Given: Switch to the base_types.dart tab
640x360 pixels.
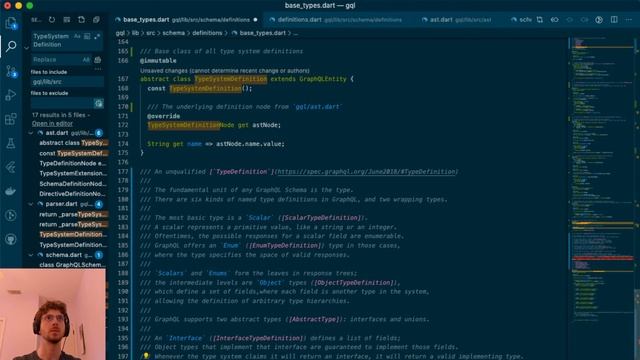Looking at the screenshot, I should [186, 20].
